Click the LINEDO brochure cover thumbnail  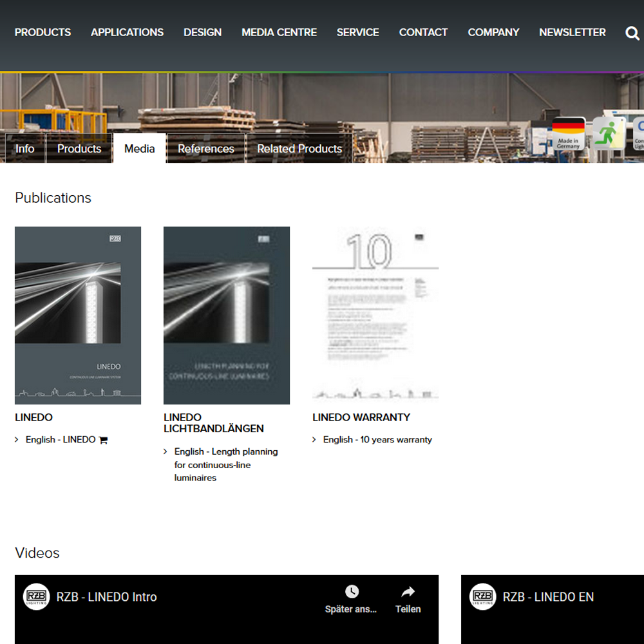tap(78, 316)
